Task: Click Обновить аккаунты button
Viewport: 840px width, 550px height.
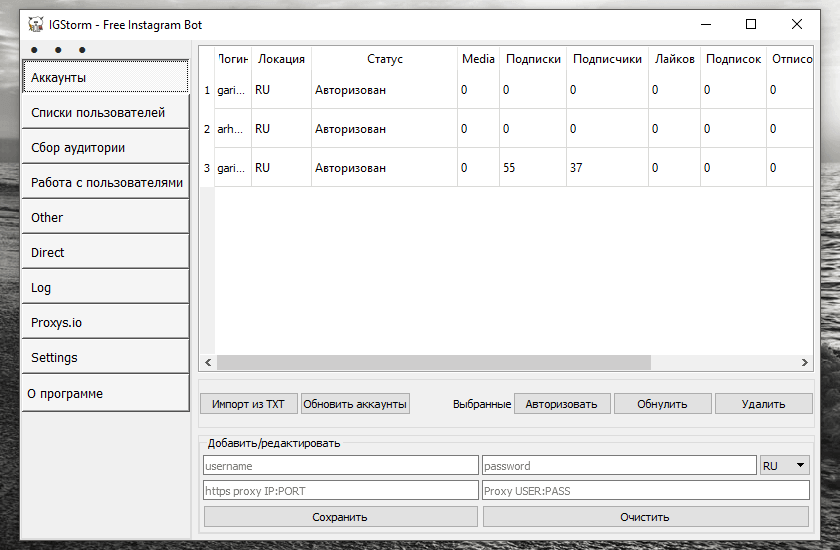Action: [355, 404]
